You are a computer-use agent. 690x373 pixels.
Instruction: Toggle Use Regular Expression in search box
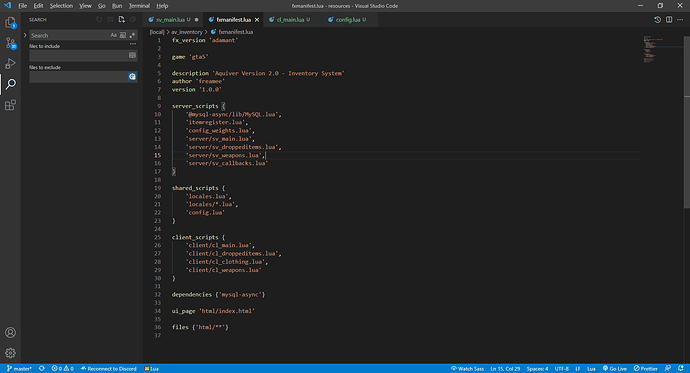click(x=132, y=35)
